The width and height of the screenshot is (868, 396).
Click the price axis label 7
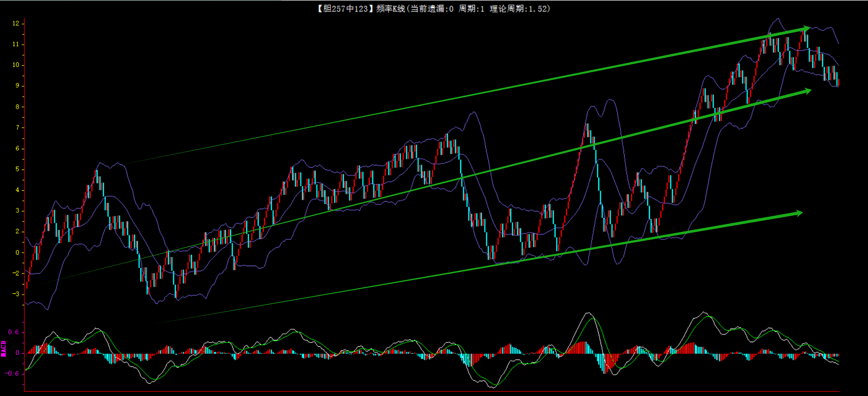click(17, 128)
